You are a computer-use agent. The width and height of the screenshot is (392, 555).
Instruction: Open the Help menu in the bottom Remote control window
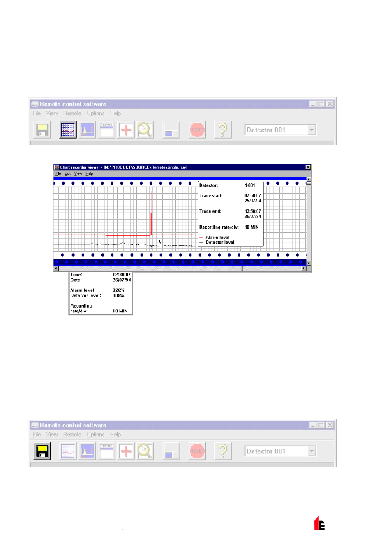point(115,435)
